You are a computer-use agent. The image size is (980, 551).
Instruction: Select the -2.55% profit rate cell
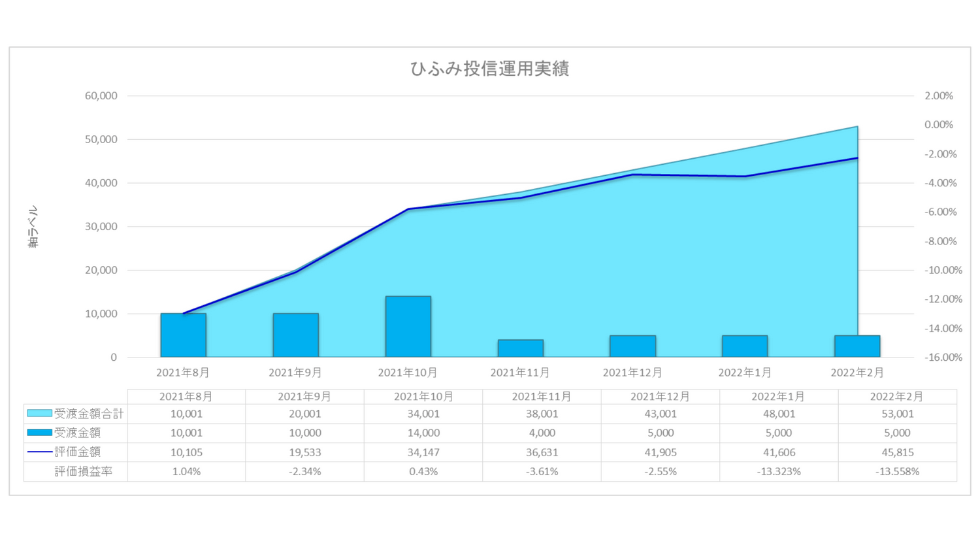(661, 471)
